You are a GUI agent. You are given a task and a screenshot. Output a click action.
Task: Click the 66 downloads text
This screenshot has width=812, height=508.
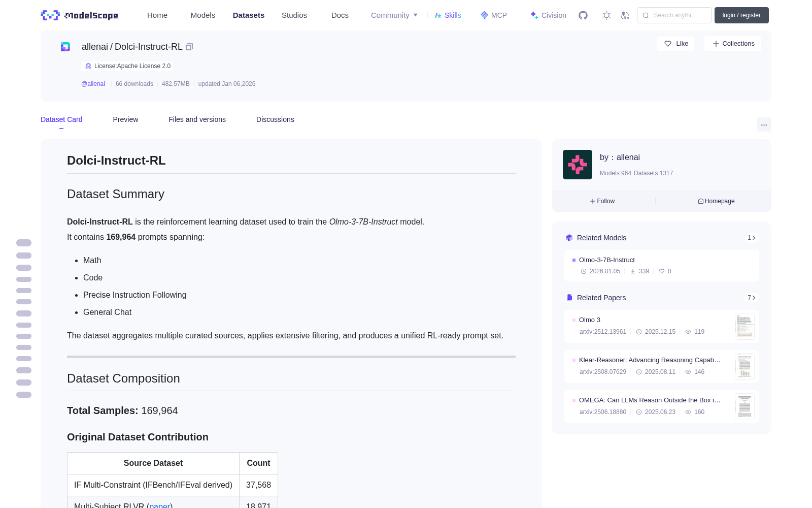point(134,84)
